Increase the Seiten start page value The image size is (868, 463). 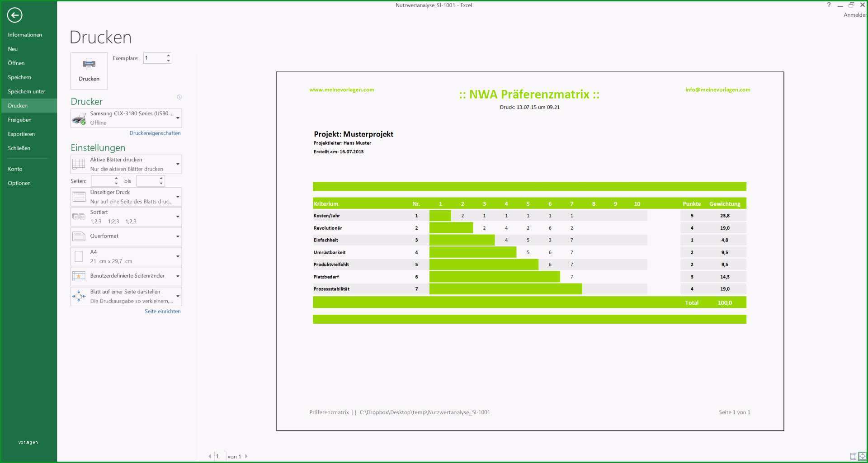pyautogui.click(x=116, y=179)
